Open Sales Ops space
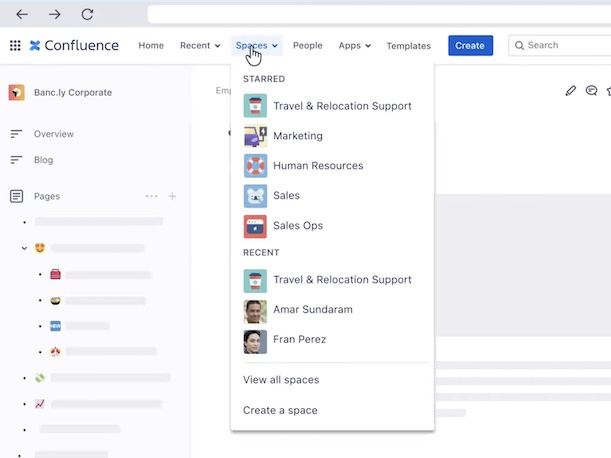611x458 pixels. [x=297, y=226]
